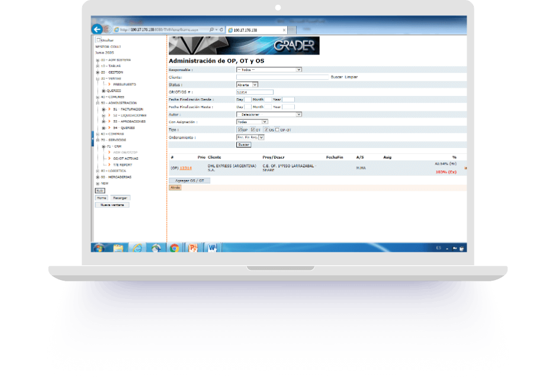The width and height of the screenshot is (556, 392).
Task: Click the Internet Explorer taskbar icon
Action: 137,248
